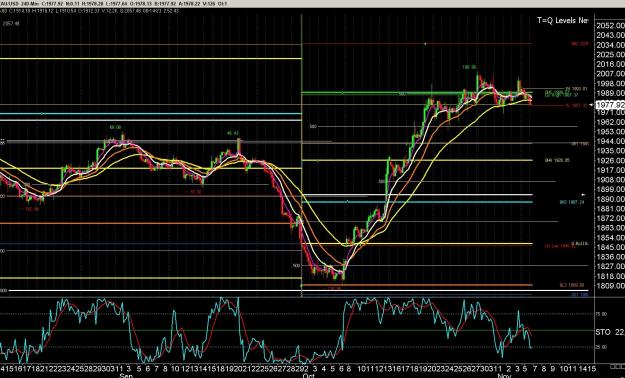Click the 2007.00 price axis label
625x378 pixels.
click(x=611, y=74)
